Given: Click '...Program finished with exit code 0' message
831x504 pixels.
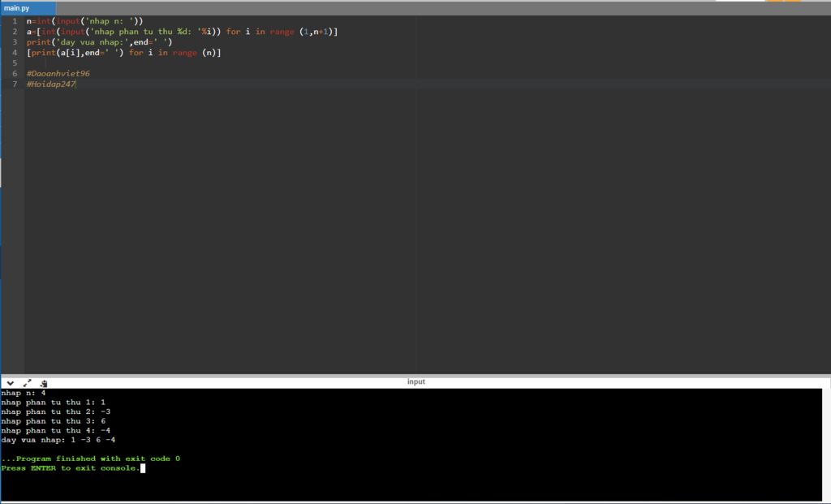Looking at the screenshot, I should [91, 459].
